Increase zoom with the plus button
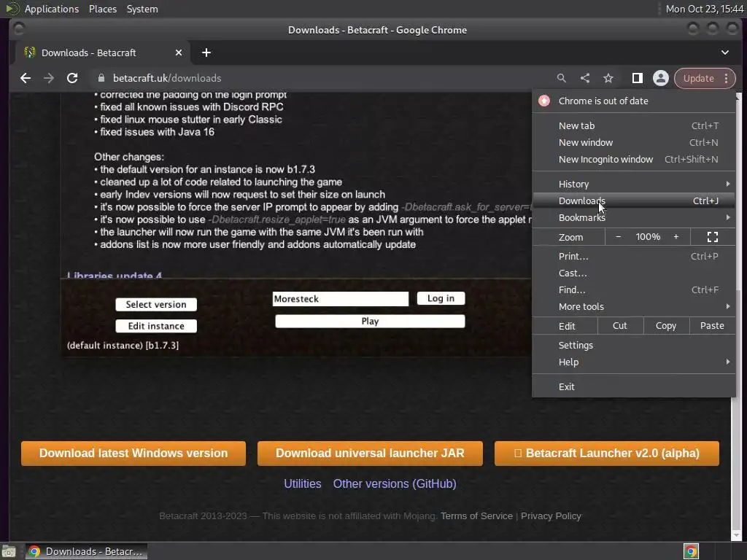The height and width of the screenshot is (560, 747). (x=676, y=237)
